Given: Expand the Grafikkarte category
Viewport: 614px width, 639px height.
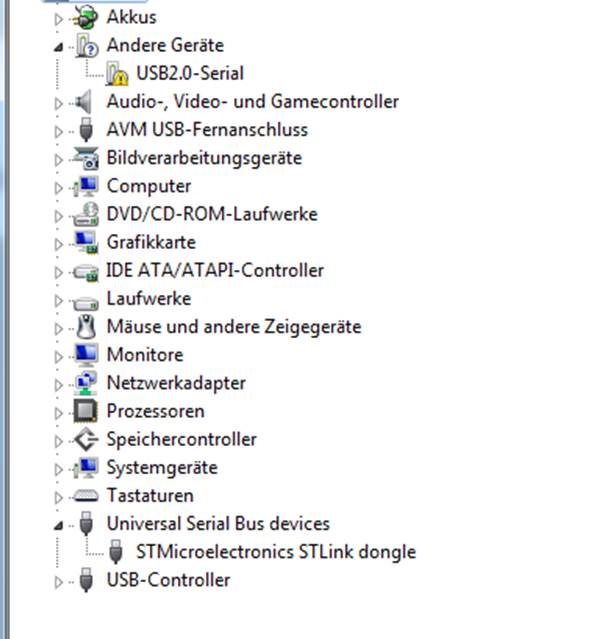Looking at the screenshot, I should click(x=59, y=244).
